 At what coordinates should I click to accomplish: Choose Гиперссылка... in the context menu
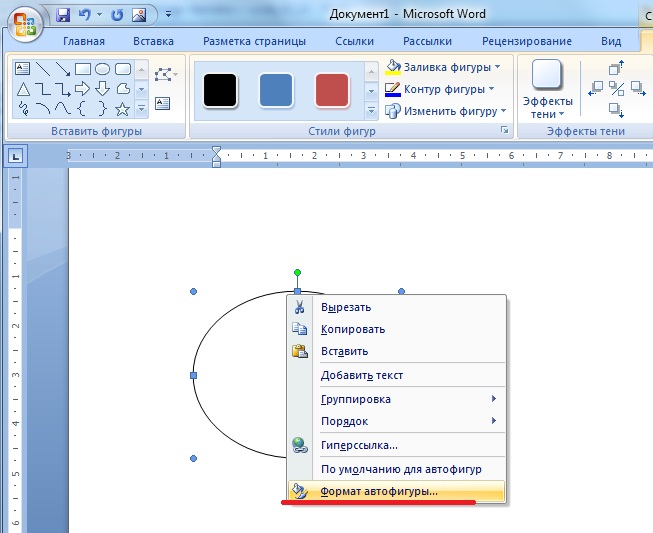[396, 445]
